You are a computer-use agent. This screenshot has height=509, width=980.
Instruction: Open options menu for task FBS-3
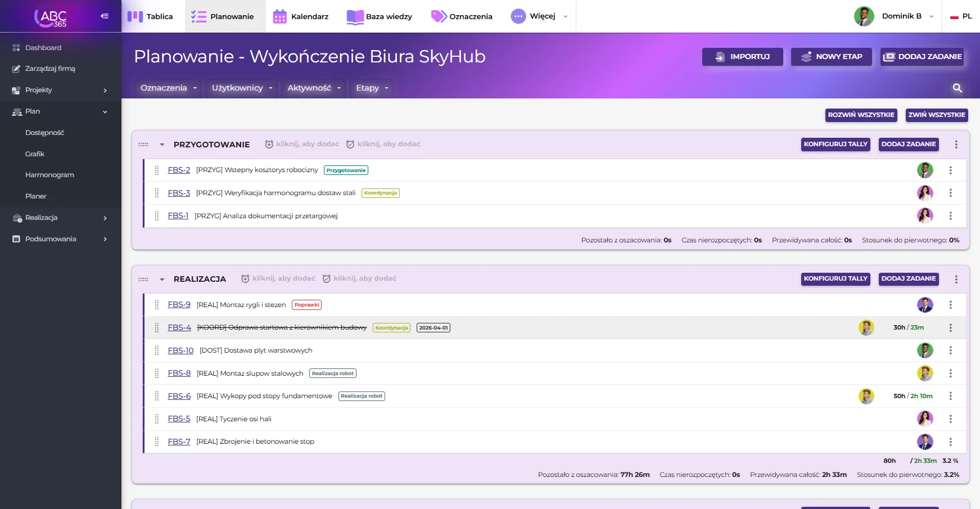tap(951, 193)
